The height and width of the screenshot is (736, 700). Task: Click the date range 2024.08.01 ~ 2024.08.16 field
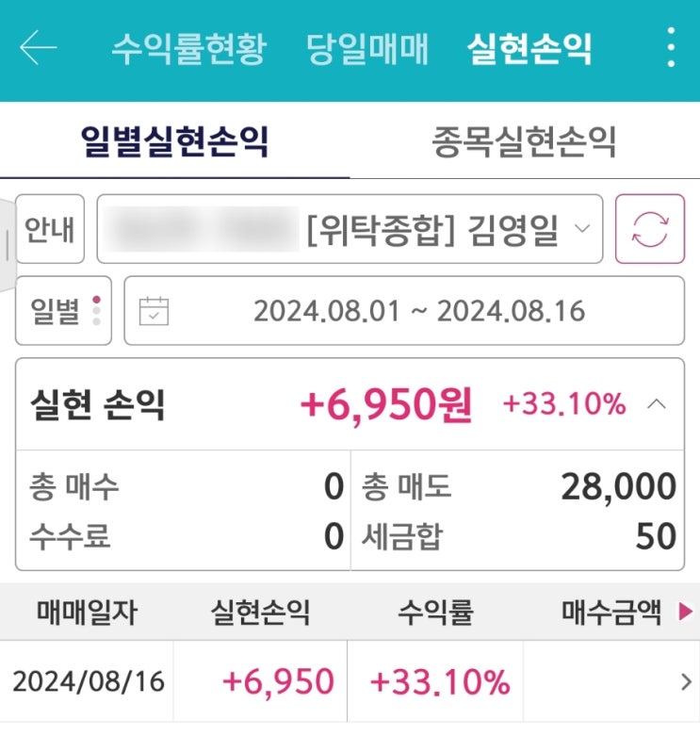click(x=418, y=311)
